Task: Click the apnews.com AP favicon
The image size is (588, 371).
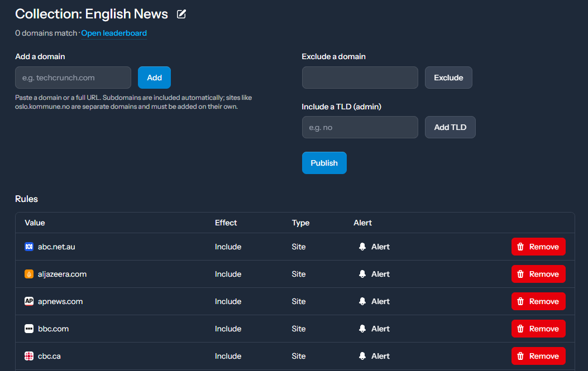Action: 29,301
